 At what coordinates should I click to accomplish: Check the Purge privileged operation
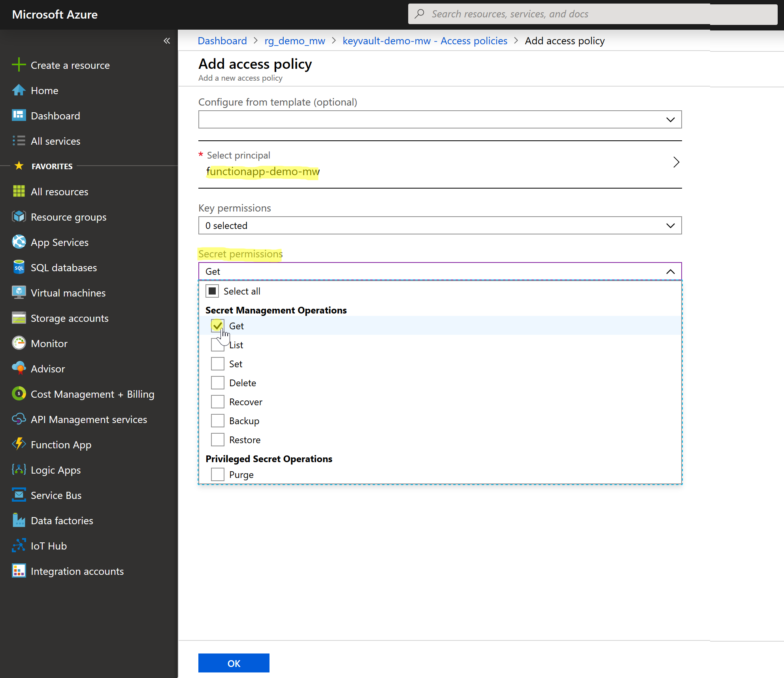217,474
